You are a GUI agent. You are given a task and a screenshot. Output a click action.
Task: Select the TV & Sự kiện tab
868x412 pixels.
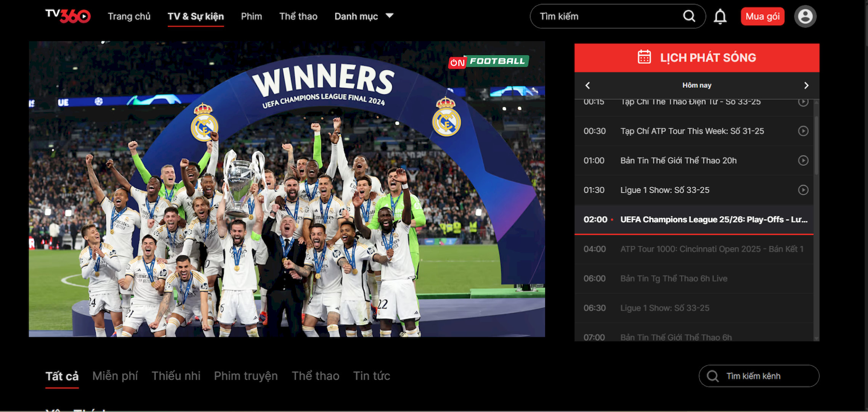(196, 16)
